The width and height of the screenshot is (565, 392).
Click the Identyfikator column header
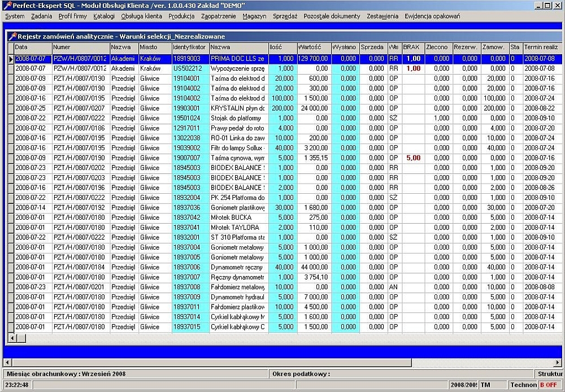point(190,47)
